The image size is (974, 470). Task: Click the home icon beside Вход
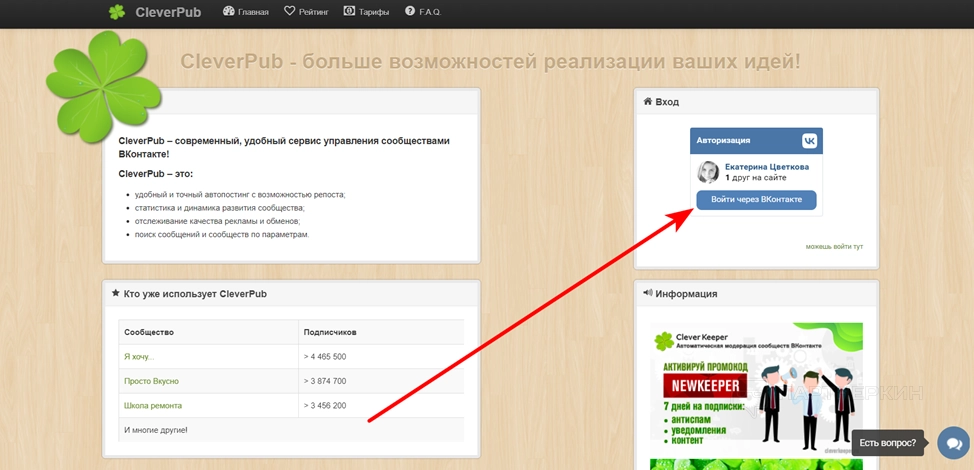[648, 101]
